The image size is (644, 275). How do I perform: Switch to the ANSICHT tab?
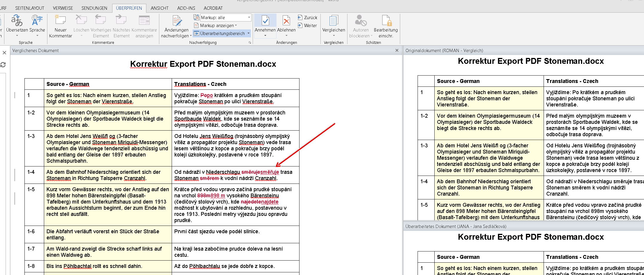[x=160, y=8]
